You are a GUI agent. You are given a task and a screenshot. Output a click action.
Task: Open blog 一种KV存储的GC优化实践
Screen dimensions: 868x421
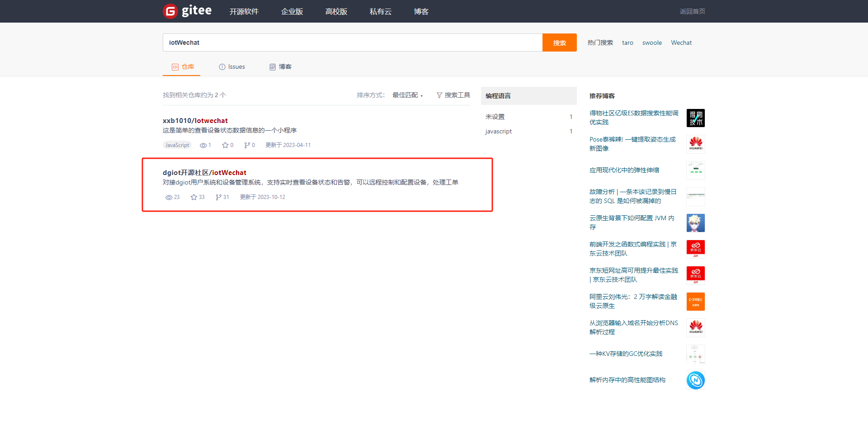(x=626, y=354)
